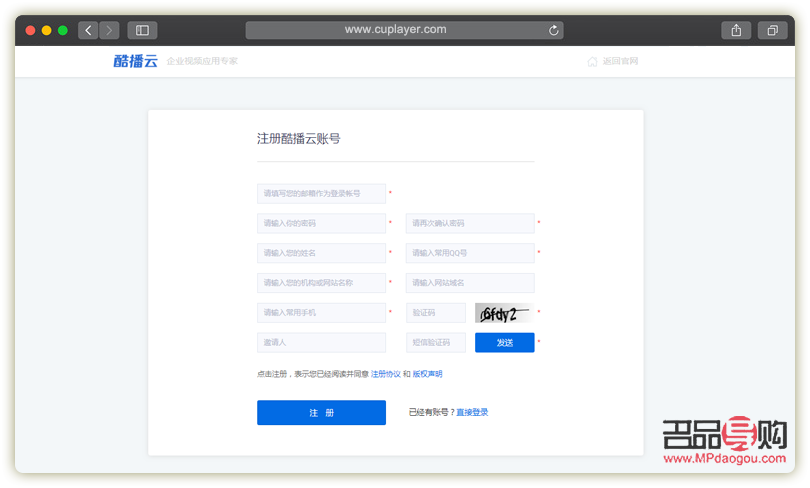
Task: Focus the password input field
Action: click(321, 223)
